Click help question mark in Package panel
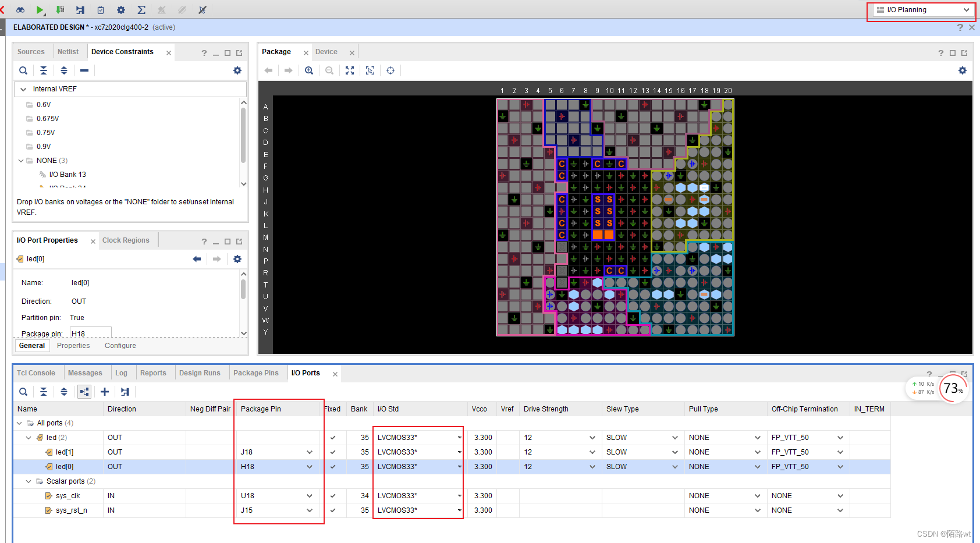The width and height of the screenshot is (980, 543). coord(941,53)
